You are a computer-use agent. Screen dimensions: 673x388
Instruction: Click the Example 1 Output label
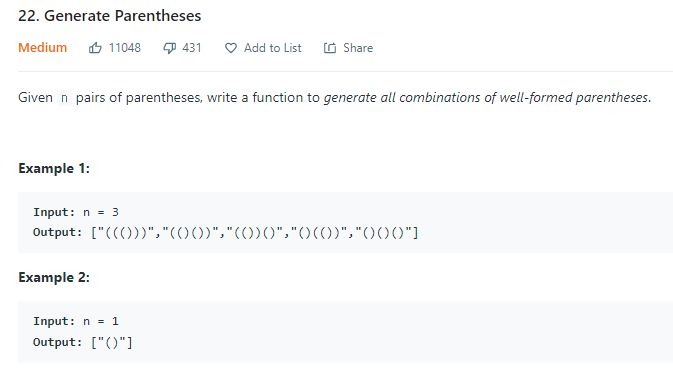(x=58, y=233)
